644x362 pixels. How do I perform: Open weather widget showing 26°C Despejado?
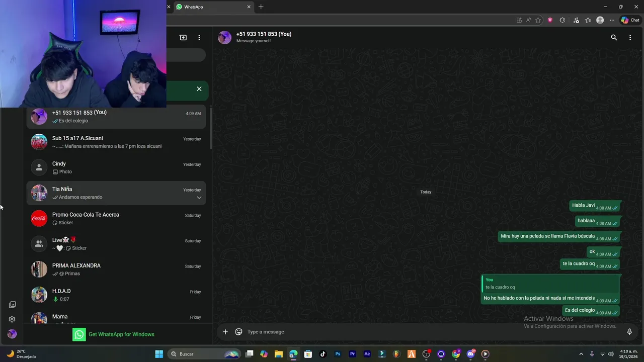[x=21, y=354]
